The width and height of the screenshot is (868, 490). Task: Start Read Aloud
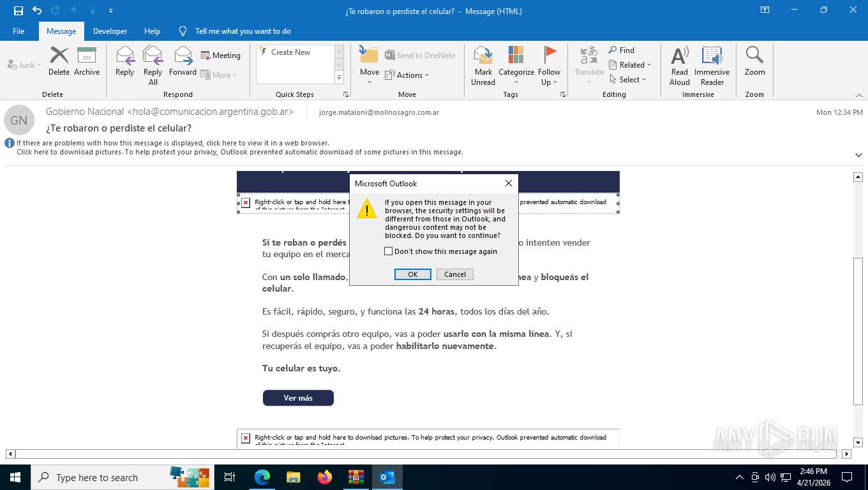coord(680,66)
